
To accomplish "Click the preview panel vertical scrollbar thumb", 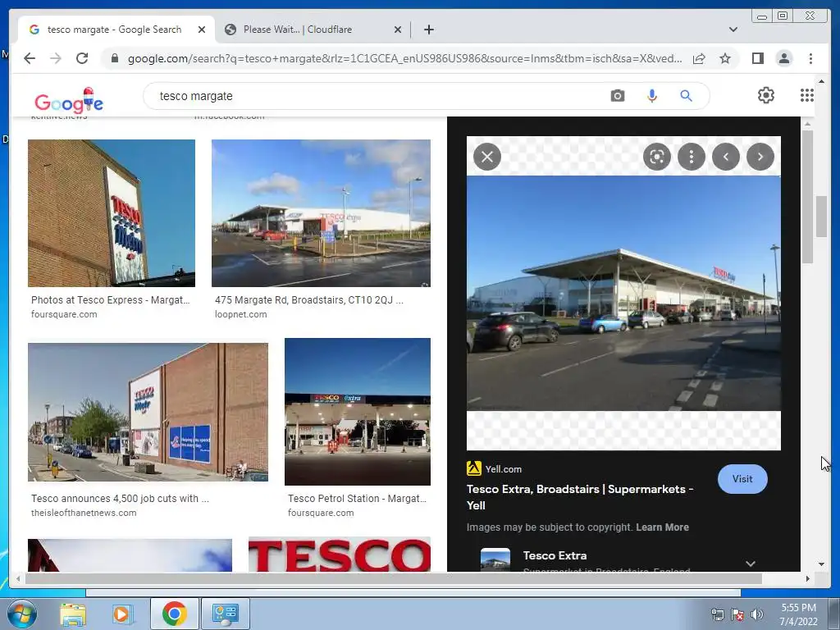I will pos(807,195).
